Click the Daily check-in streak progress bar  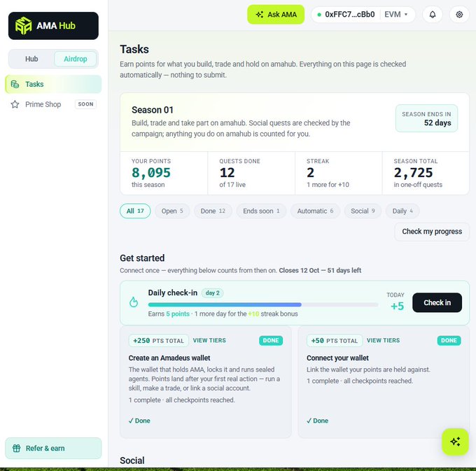pyautogui.click(x=263, y=304)
